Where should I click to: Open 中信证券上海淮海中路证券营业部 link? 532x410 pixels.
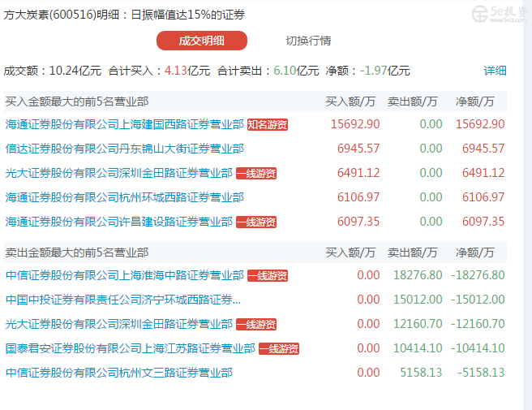pos(125,275)
